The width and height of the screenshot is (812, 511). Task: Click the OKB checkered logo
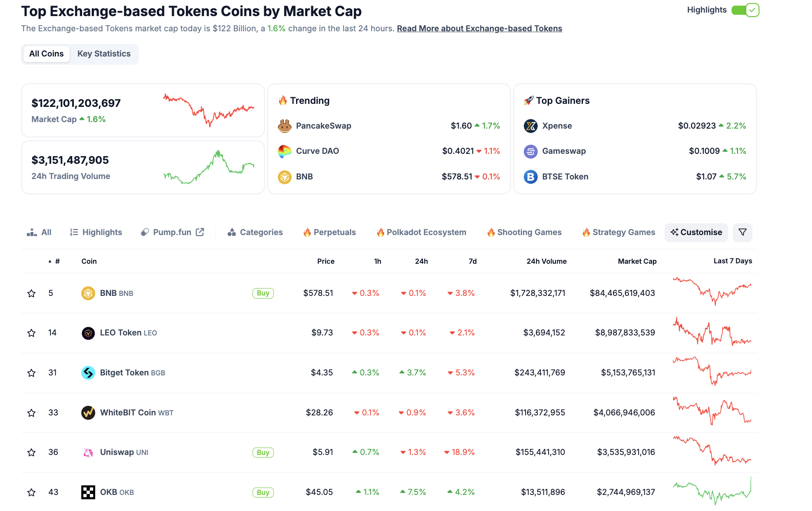(x=88, y=492)
